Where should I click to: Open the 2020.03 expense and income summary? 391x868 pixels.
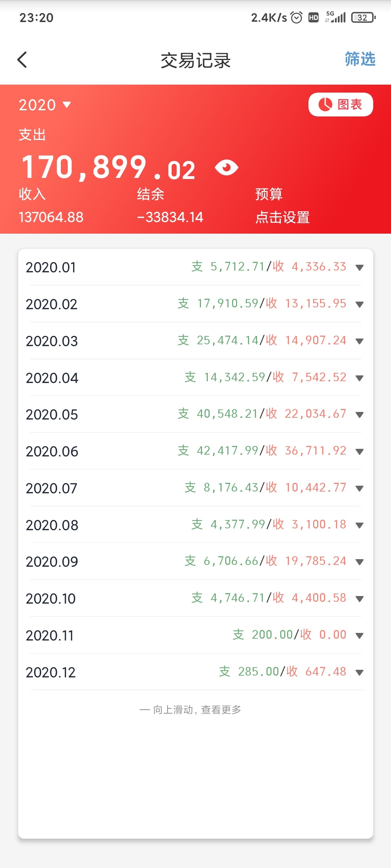point(262,340)
